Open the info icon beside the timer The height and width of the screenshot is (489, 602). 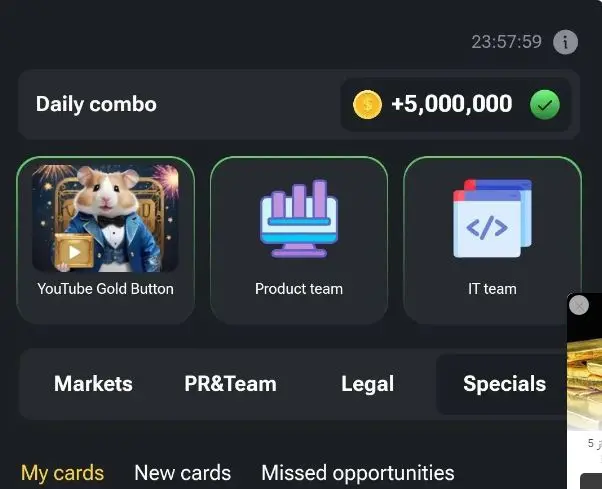point(565,42)
